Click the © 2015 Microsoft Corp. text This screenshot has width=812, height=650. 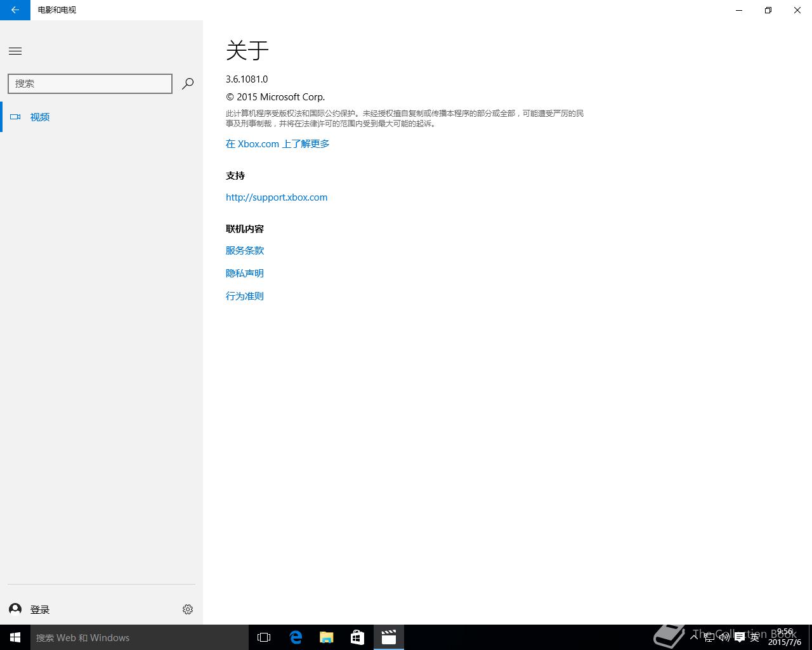coord(275,97)
